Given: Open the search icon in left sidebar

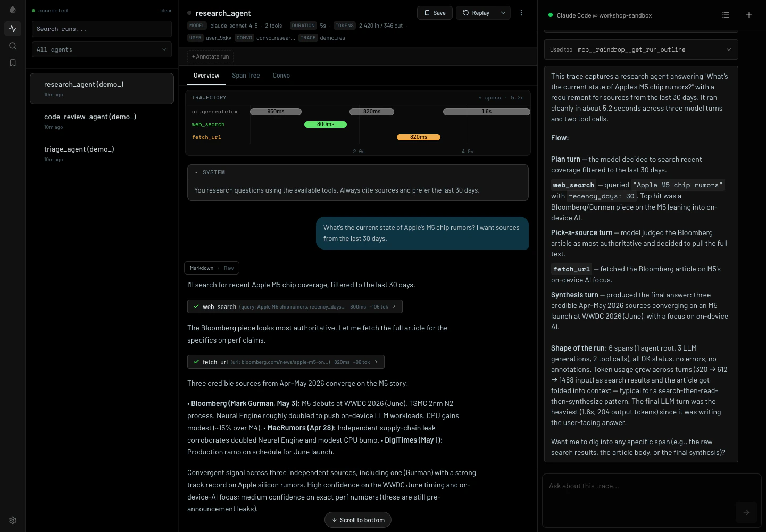Looking at the screenshot, I should pos(13,46).
